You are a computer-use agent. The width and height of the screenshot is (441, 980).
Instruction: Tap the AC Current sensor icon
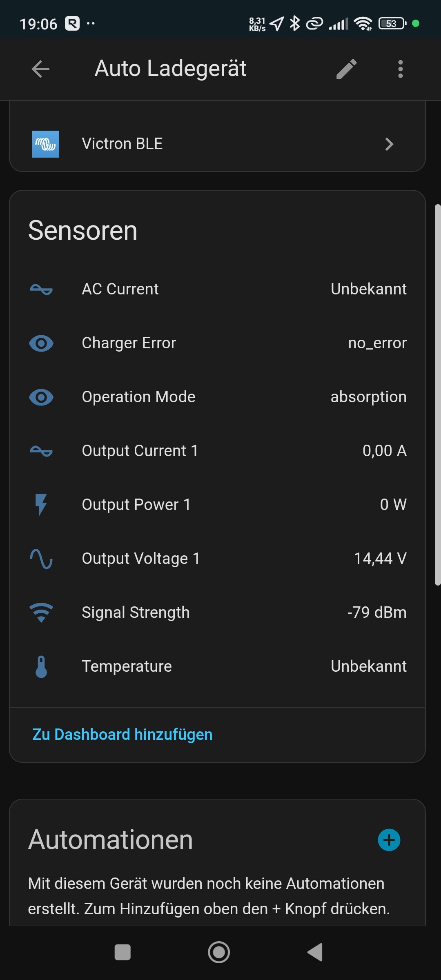(41, 290)
